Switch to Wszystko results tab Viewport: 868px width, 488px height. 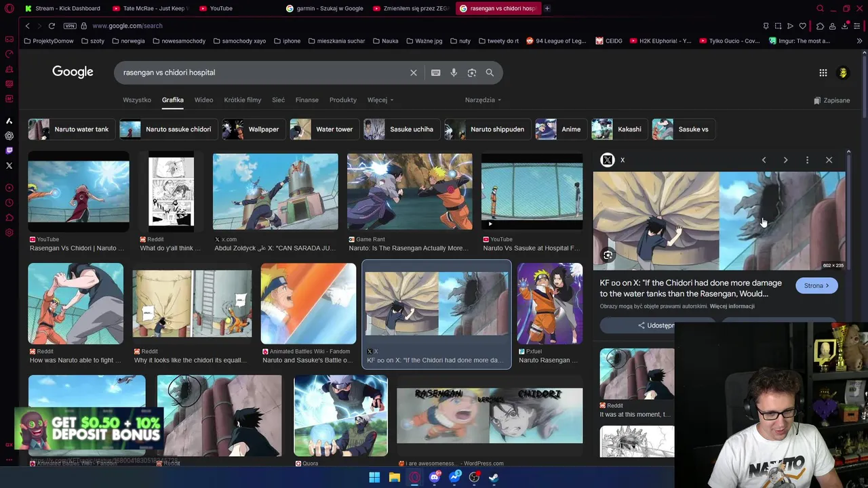(x=137, y=100)
